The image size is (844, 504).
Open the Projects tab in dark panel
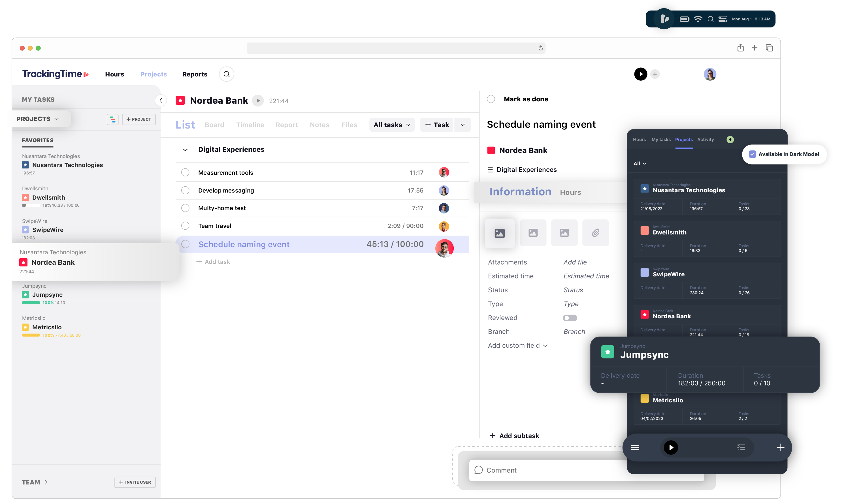tap(684, 140)
